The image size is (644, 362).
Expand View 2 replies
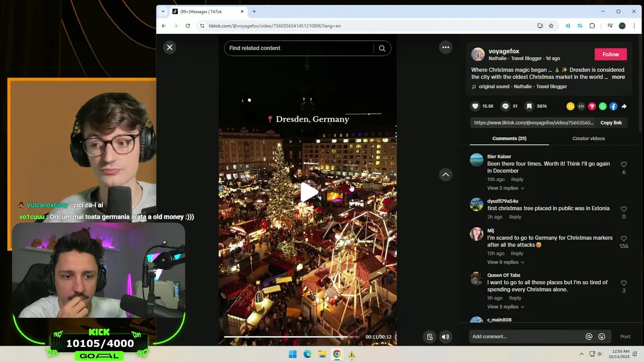506,188
